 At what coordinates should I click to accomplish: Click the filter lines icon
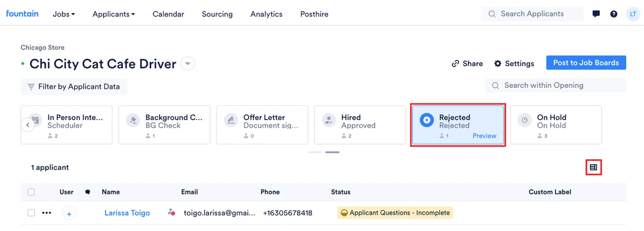(31, 87)
